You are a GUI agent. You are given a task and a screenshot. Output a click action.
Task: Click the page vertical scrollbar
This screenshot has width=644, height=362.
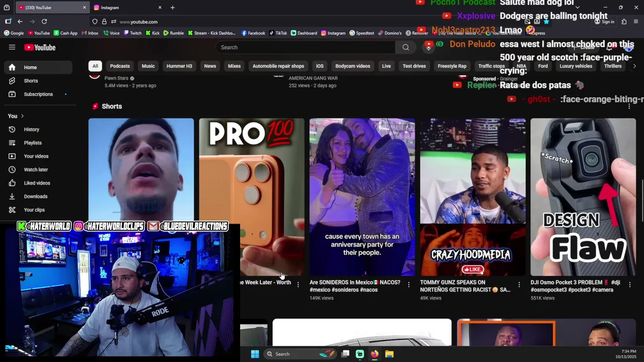point(641,201)
